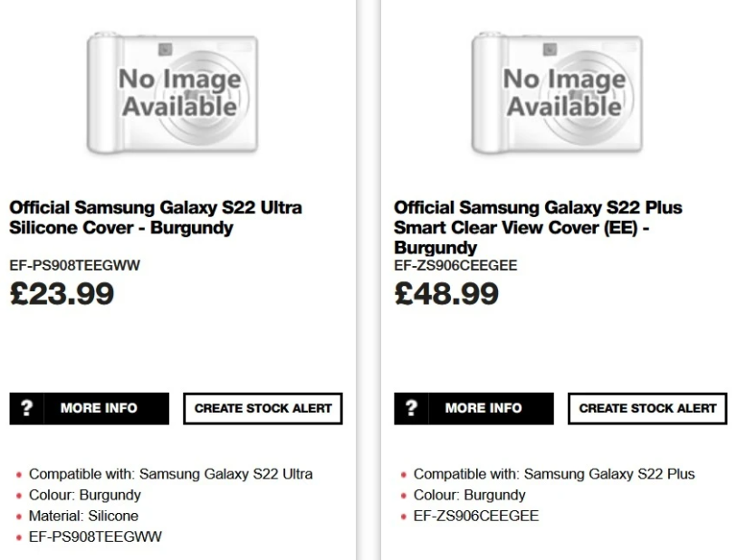Click the question mark icon for S22 Ultra cover
The width and height of the screenshot is (737, 560).
(x=26, y=408)
